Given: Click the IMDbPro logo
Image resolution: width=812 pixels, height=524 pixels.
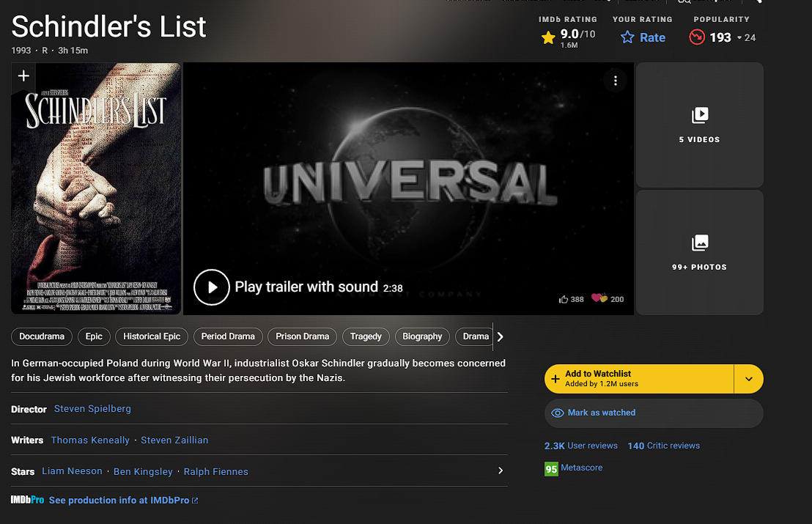Looking at the screenshot, I should [x=27, y=500].
